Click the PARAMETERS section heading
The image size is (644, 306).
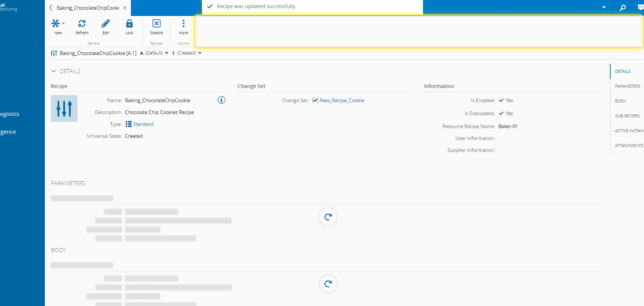68,183
